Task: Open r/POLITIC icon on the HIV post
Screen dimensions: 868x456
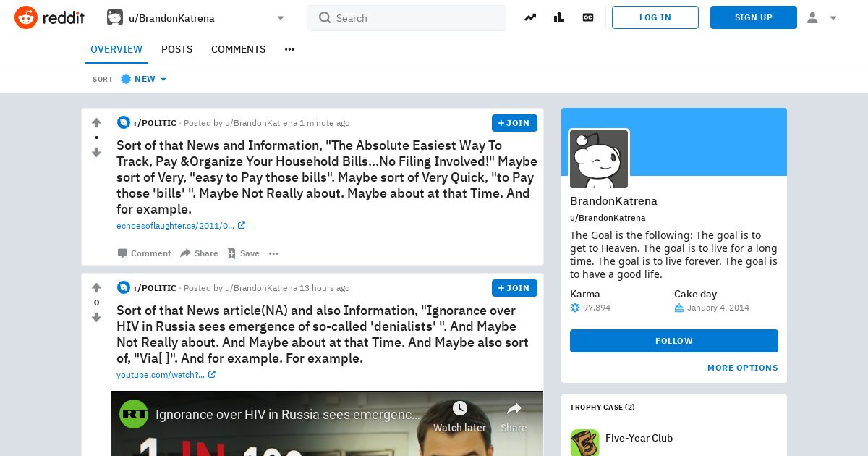Action: tap(123, 287)
